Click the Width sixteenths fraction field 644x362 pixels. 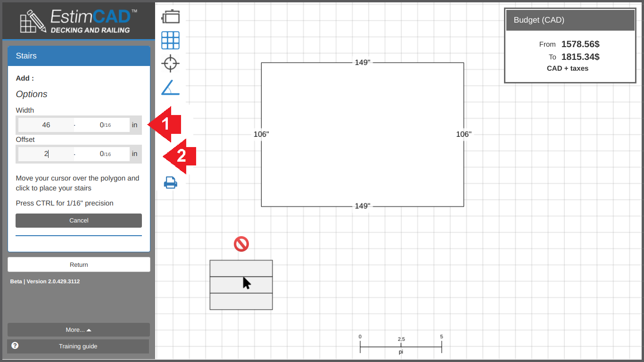(x=103, y=125)
